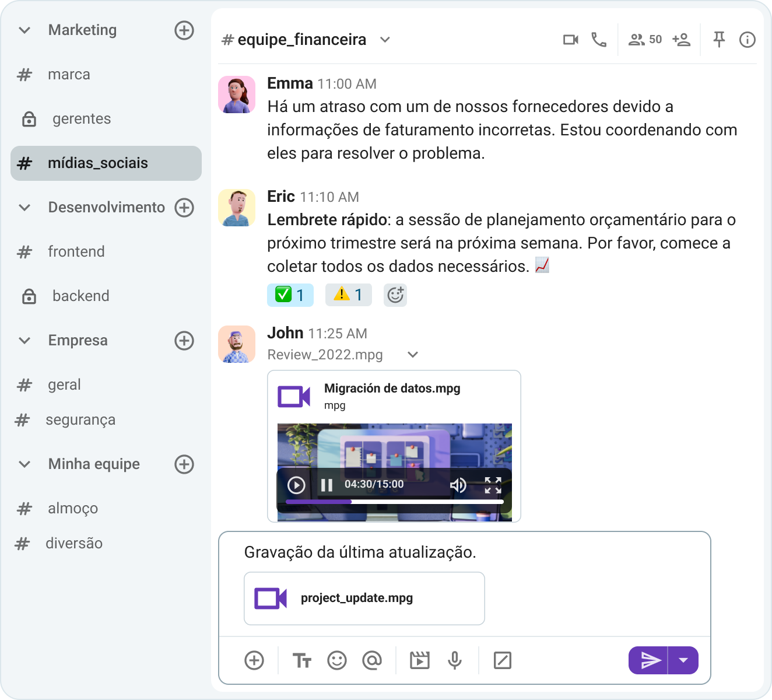Click Eric's username
772x700 pixels.
[281, 197]
